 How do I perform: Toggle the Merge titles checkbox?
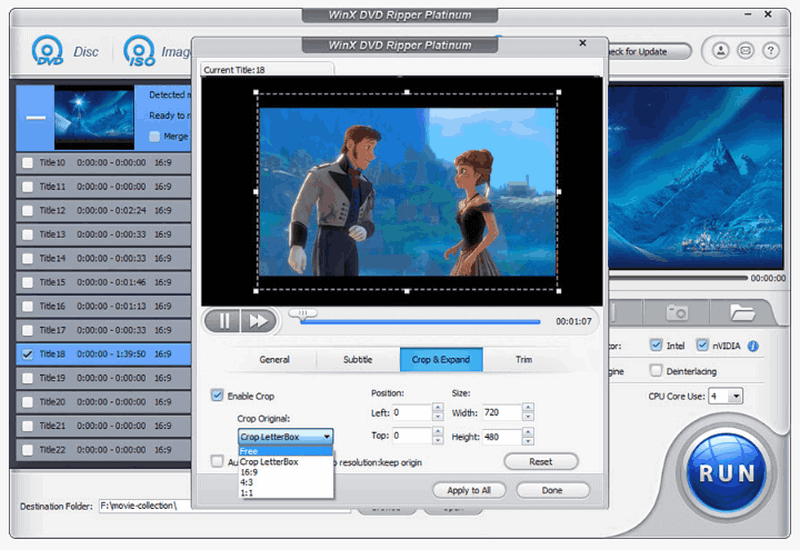click(x=154, y=136)
